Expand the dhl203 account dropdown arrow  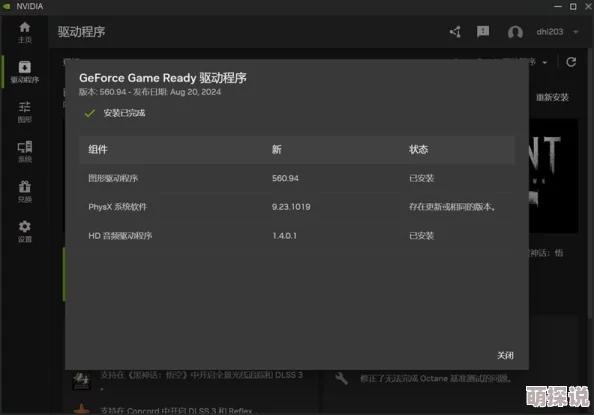pyautogui.click(x=576, y=32)
